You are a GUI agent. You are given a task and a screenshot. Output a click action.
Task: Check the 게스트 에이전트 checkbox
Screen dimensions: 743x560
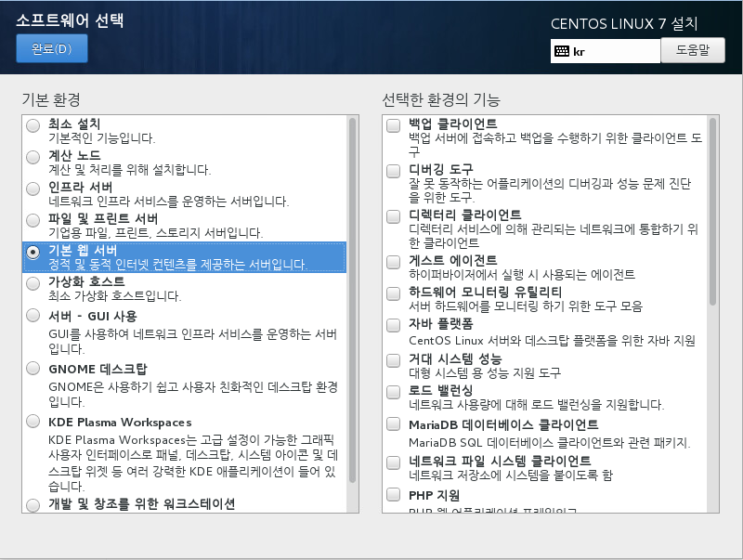393,262
